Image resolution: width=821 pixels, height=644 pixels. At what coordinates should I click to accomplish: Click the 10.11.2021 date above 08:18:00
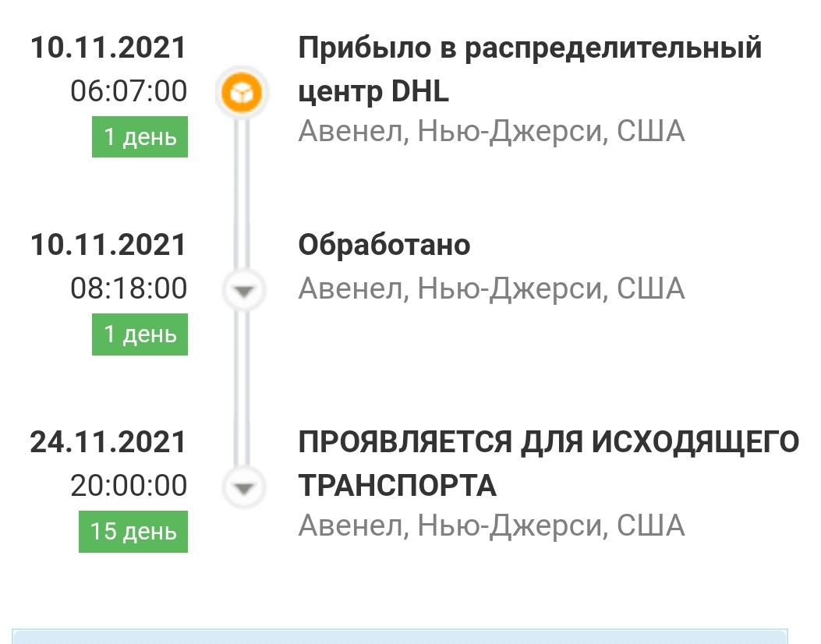tap(108, 245)
